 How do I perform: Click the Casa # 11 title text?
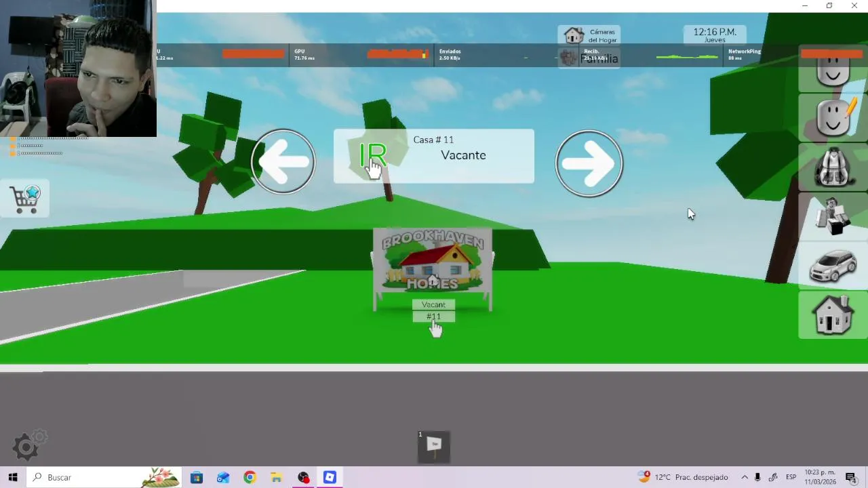433,140
